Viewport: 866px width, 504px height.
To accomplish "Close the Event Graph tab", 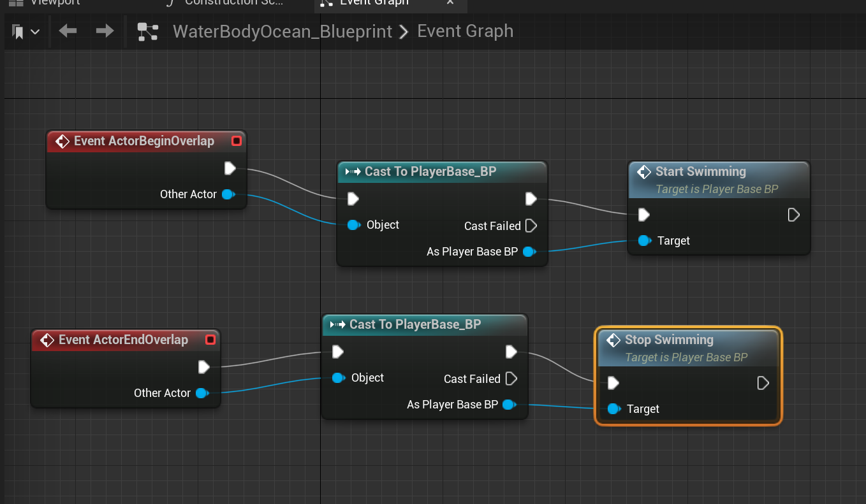I will click(x=450, y=3).
